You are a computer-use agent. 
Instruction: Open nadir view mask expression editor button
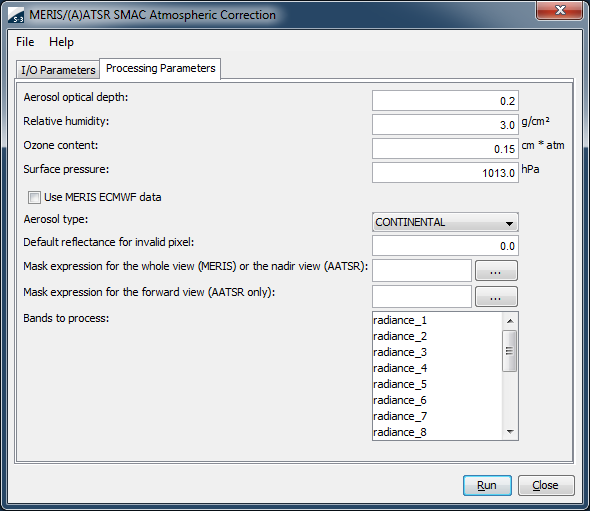point(496,271)
